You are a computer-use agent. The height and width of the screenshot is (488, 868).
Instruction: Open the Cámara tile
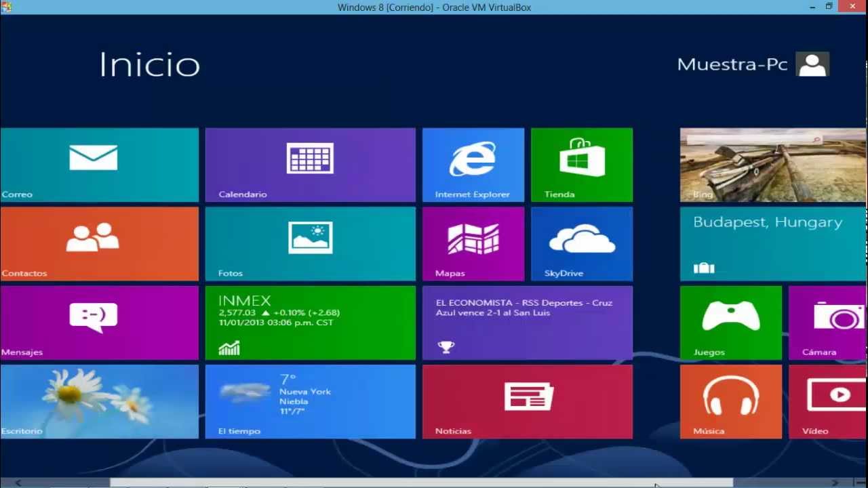(x=828, y=323)
